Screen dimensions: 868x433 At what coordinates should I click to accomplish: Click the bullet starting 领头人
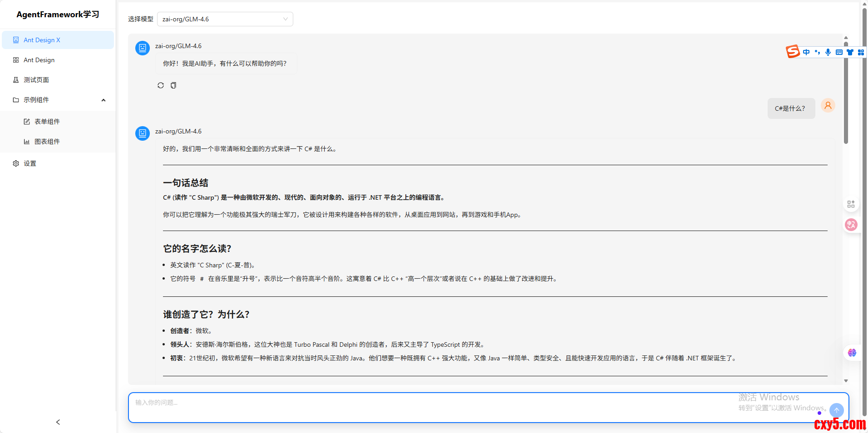coord(328,344)
